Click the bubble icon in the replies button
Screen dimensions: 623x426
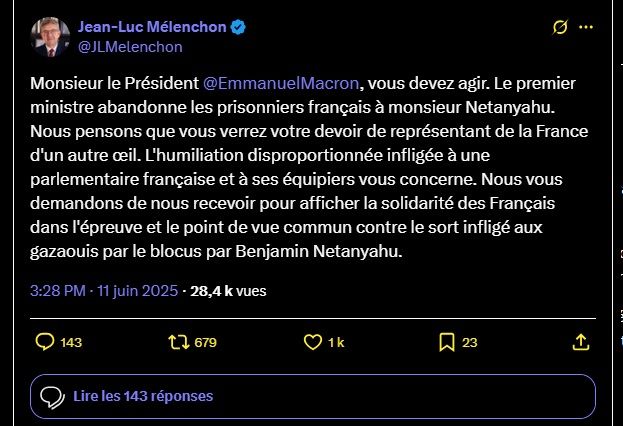(x=53, y=397)
